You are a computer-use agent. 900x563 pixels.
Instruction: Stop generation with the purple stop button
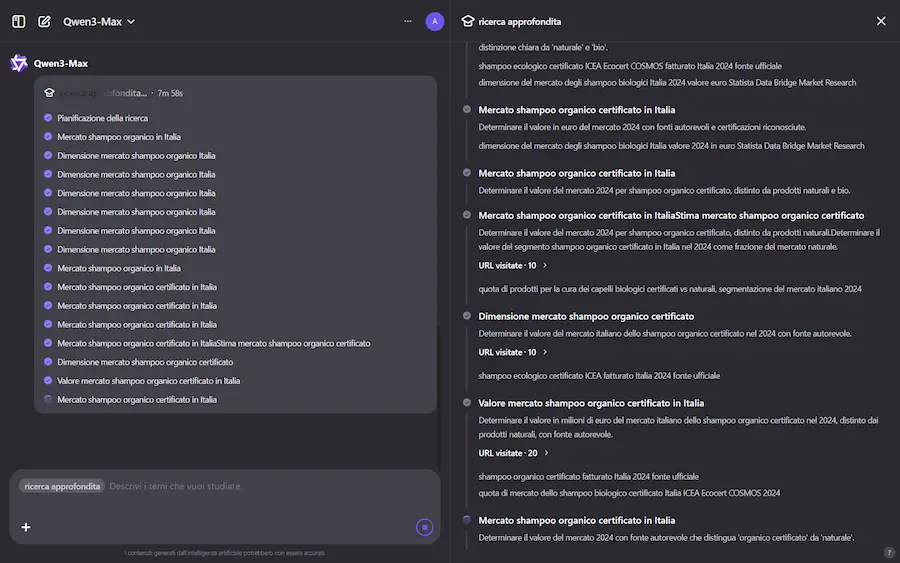pyautogui.click(x=425, y=527)
